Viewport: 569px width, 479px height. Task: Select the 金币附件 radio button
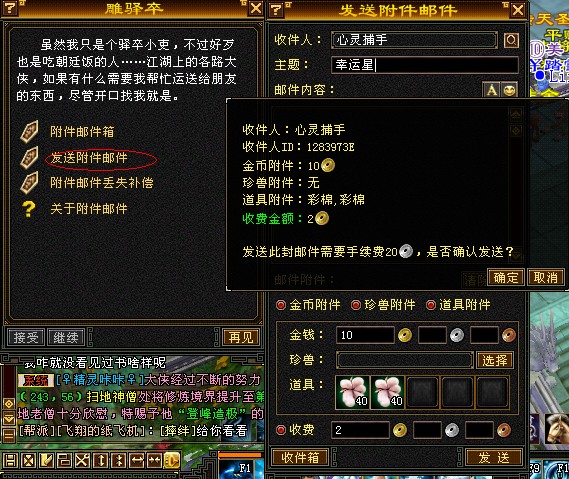pos(281,305)
